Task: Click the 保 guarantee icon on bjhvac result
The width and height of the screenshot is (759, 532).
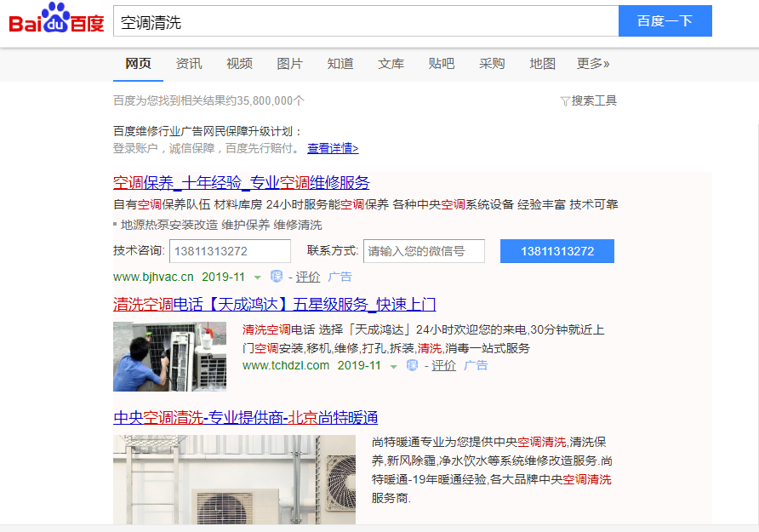Action: (277, 276)
